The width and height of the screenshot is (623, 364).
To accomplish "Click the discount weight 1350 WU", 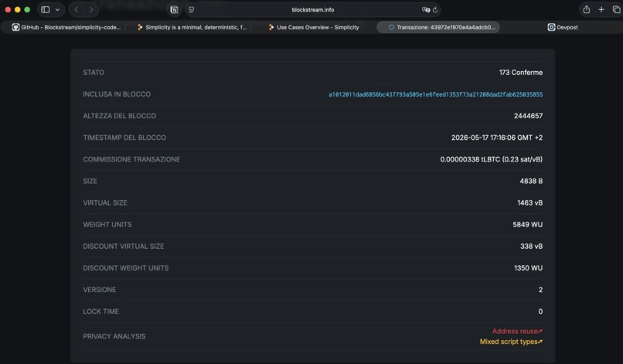I will click(x=528, y=268).
